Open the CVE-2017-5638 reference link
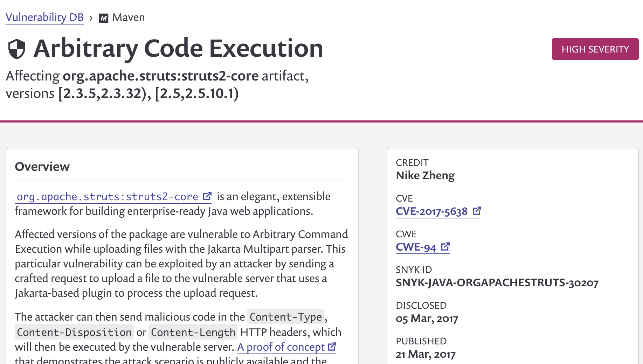643x364 pixels. (431, 211)
